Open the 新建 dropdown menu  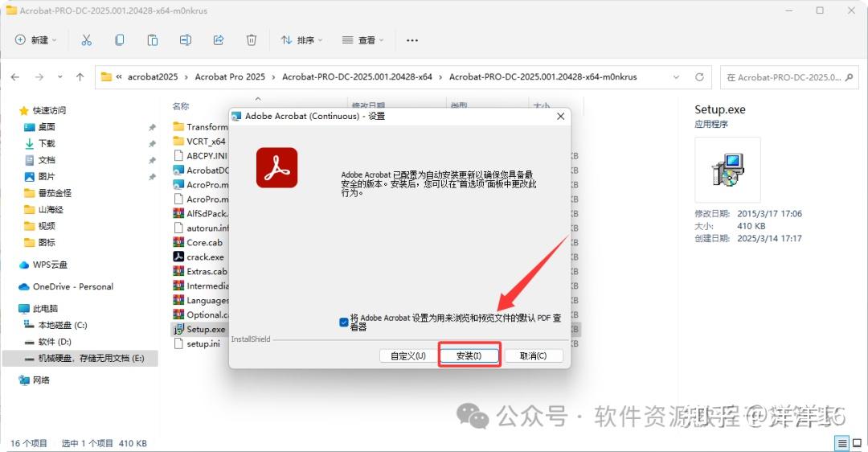tap(36, 40)
